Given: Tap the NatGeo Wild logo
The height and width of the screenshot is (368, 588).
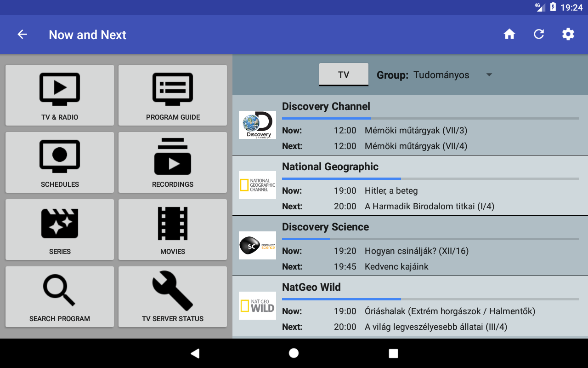Looking at the screenshot, I should pos(257,305).
